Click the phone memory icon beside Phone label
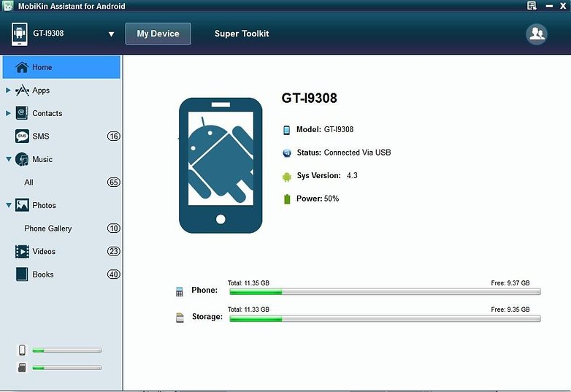 click(179, 291)
